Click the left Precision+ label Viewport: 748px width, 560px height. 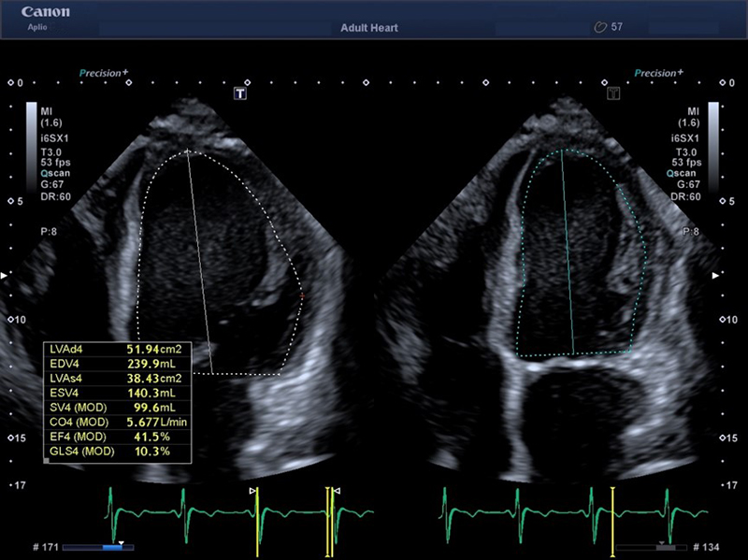coord(108,72)
